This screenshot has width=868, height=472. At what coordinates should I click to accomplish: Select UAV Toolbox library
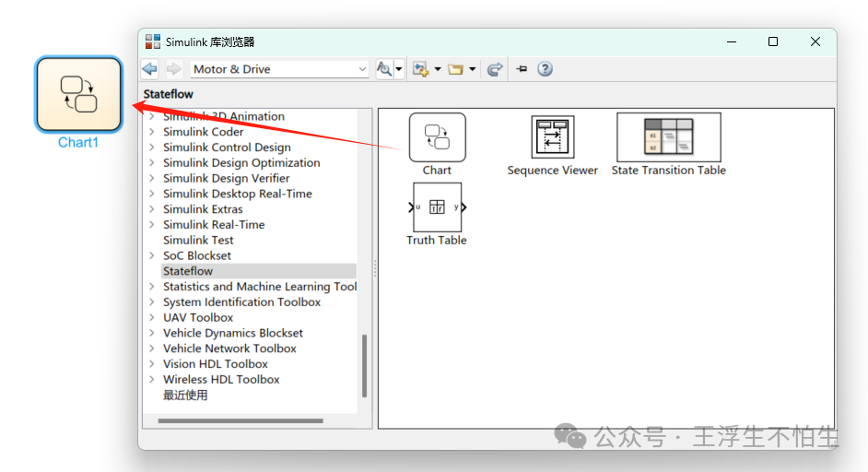point(198,317)
